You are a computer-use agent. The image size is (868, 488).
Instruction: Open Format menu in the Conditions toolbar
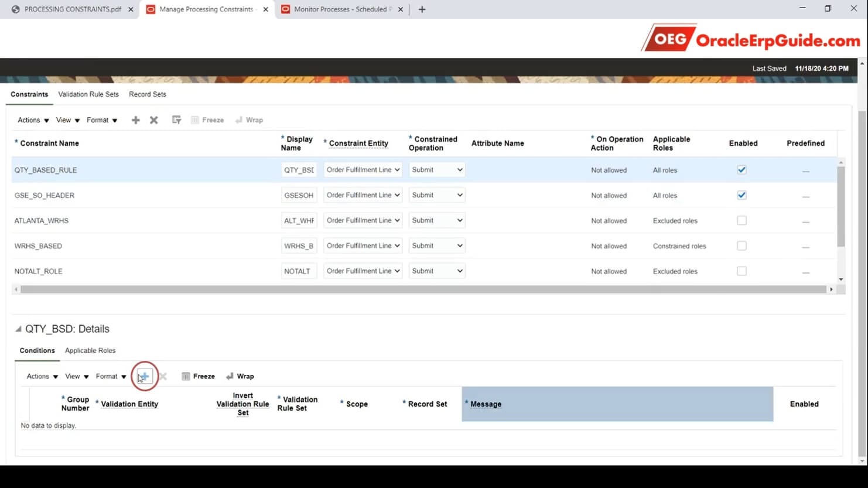111,376
